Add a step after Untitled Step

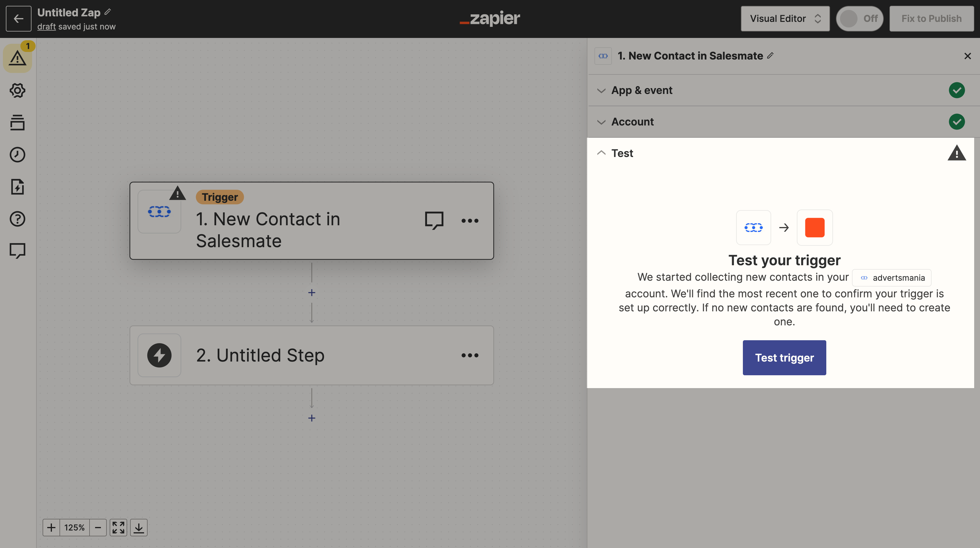coord(311,418)
